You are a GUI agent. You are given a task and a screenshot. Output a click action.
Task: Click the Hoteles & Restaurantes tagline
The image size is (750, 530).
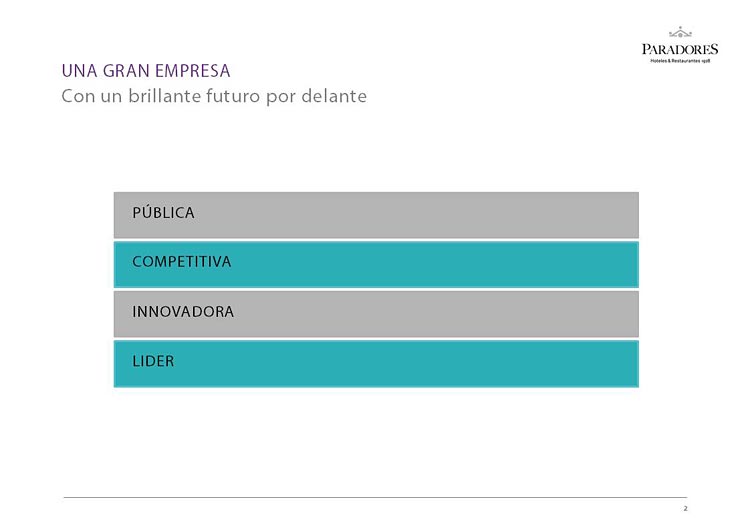click(680, 61)
